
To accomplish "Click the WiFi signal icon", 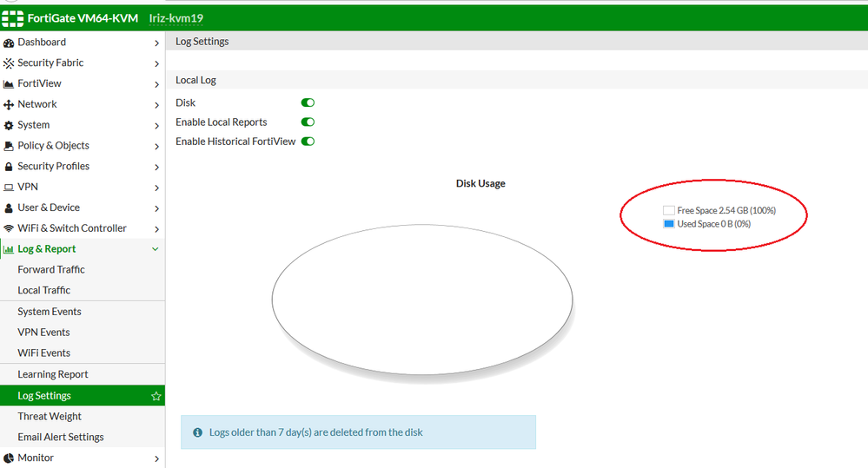I will (x=9, y=228).
